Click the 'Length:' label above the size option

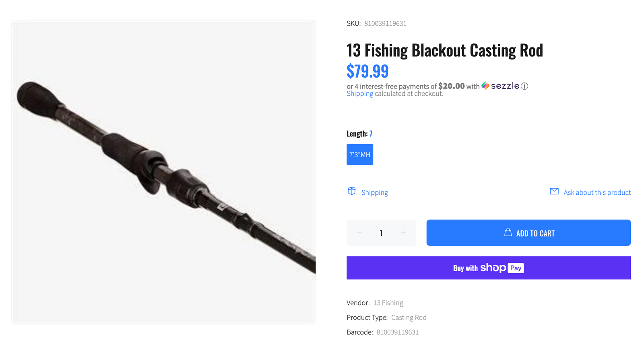click(x=357, y=134)
